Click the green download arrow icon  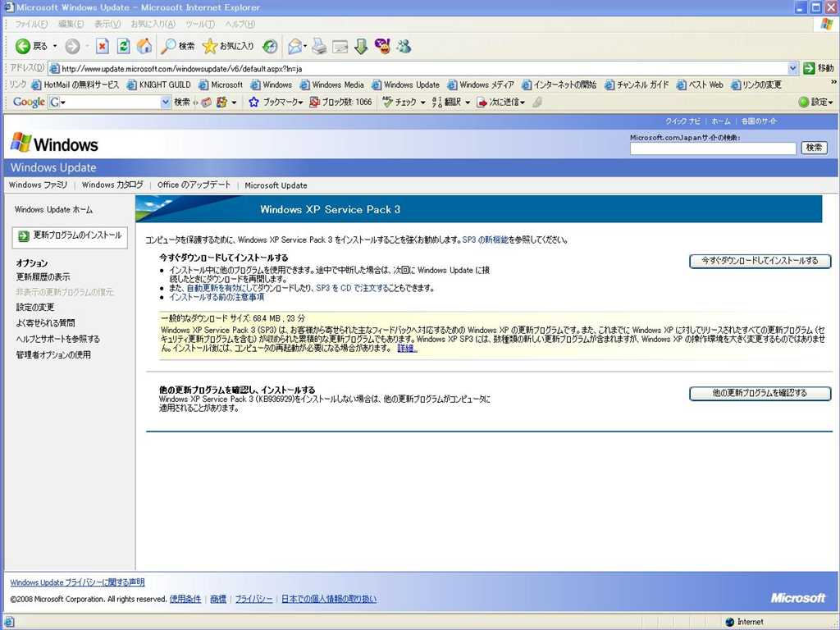(361, 47)
